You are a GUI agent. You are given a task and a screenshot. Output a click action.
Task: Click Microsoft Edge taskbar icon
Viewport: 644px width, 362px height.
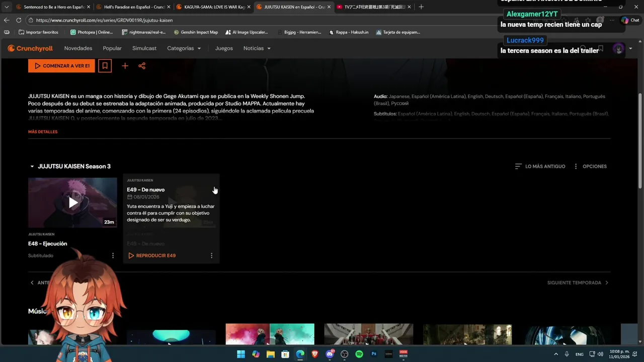300,354
